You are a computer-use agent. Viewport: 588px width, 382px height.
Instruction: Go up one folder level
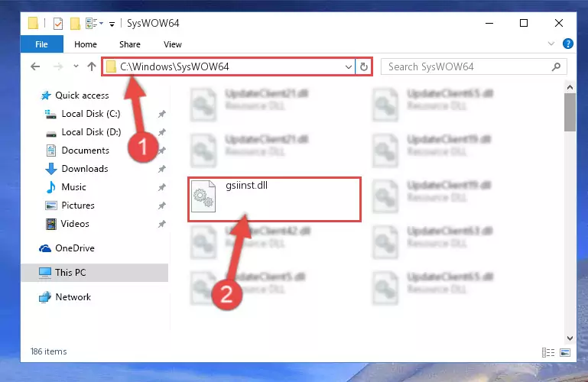coord(92,66)
